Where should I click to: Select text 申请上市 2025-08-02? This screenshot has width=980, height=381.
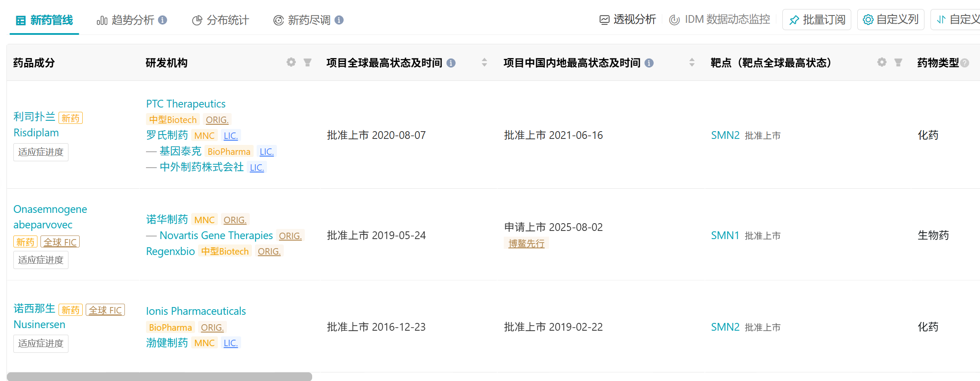553,227
